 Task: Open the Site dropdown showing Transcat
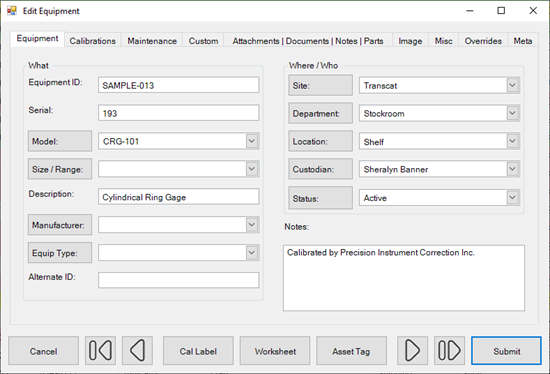click(x=512, y=85)
